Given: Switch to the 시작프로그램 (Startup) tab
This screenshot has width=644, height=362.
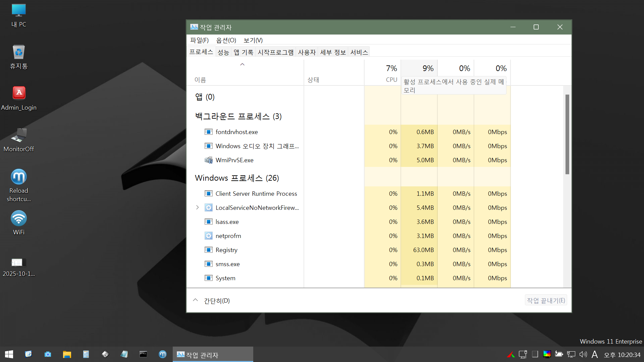Looking at the screenshot, I should point(275,52).
